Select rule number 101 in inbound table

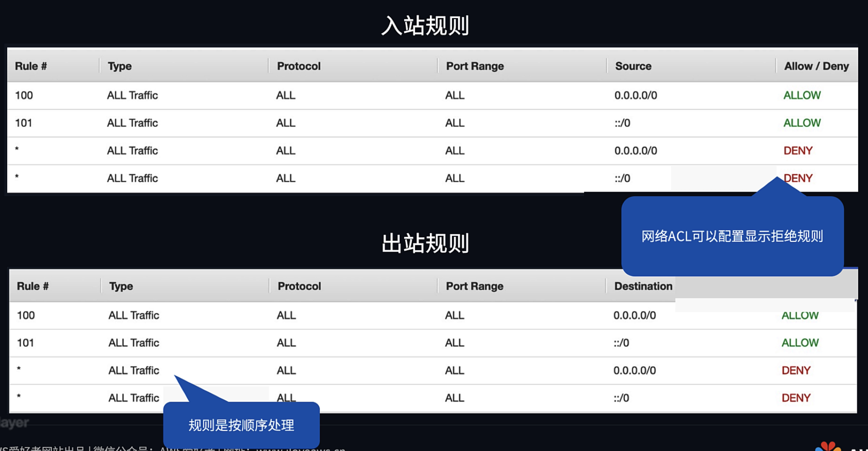click(x=24, y=123)
